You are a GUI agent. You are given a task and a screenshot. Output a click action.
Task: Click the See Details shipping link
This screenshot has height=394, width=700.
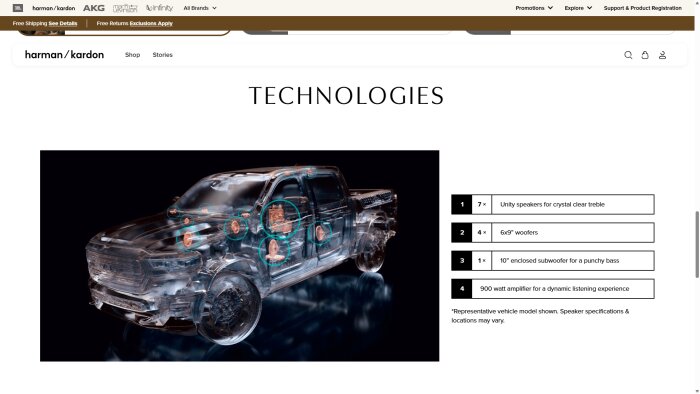pyautogui.click(x=63, y=23)
